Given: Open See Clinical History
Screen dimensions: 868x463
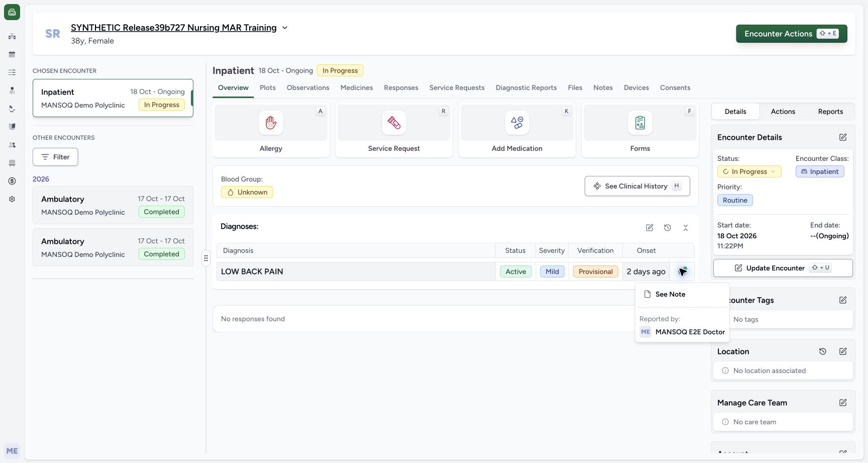Looking at the screenshot, I should [x=637, y=186].
